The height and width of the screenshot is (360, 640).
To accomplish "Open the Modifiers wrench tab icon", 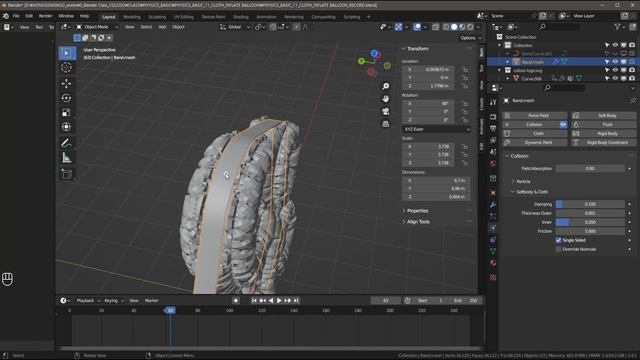I will [493, 204].
